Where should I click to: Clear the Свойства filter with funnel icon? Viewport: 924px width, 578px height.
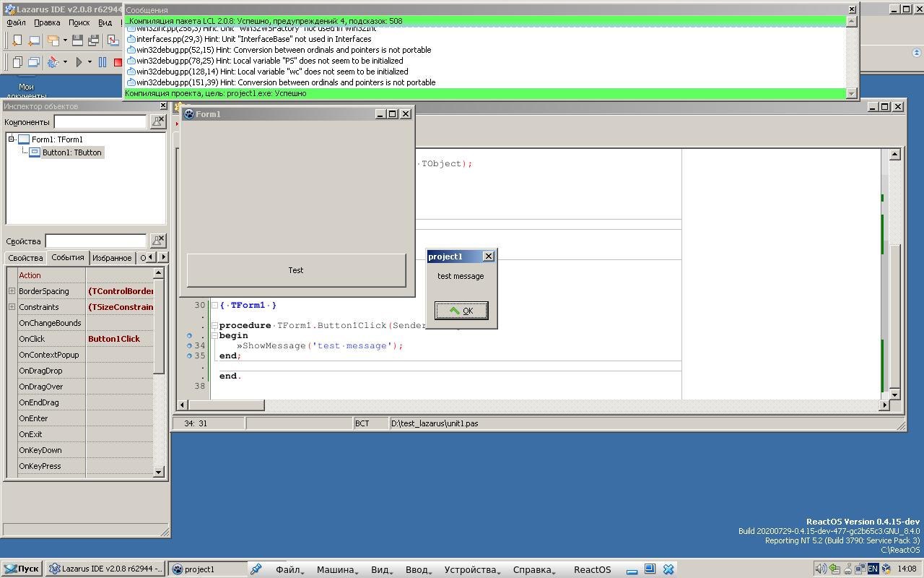pyautogui.click(x=157, y=240)
